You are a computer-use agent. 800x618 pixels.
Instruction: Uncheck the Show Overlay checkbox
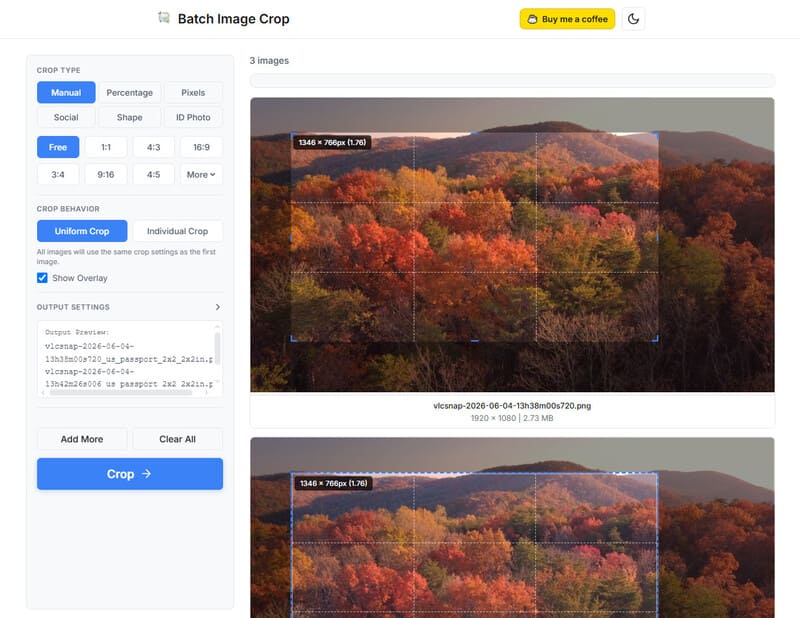point(42,278)
